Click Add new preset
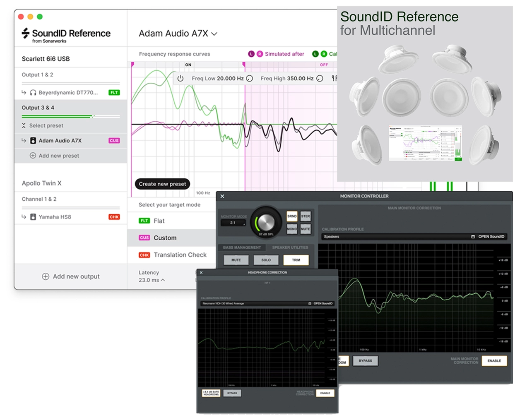 pyautogui.click(x=54, y=156)
